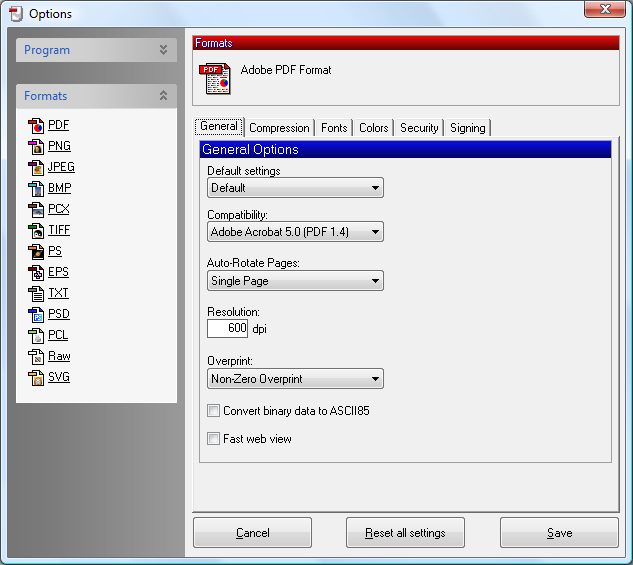Open the Overprint dropdown
Viewport: 633px width, 565px height.
[x=295, y=379]
